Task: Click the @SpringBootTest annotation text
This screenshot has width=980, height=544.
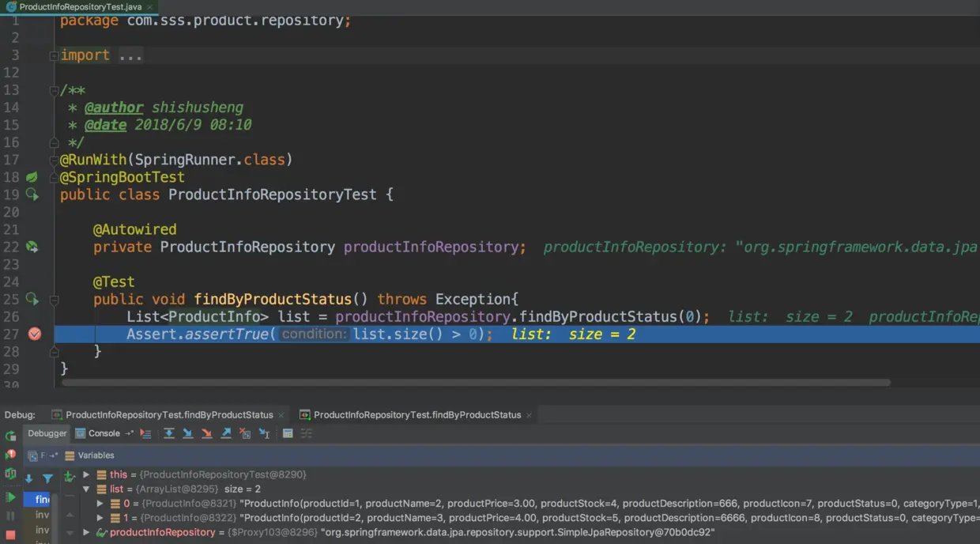Action: pos(122,177)
